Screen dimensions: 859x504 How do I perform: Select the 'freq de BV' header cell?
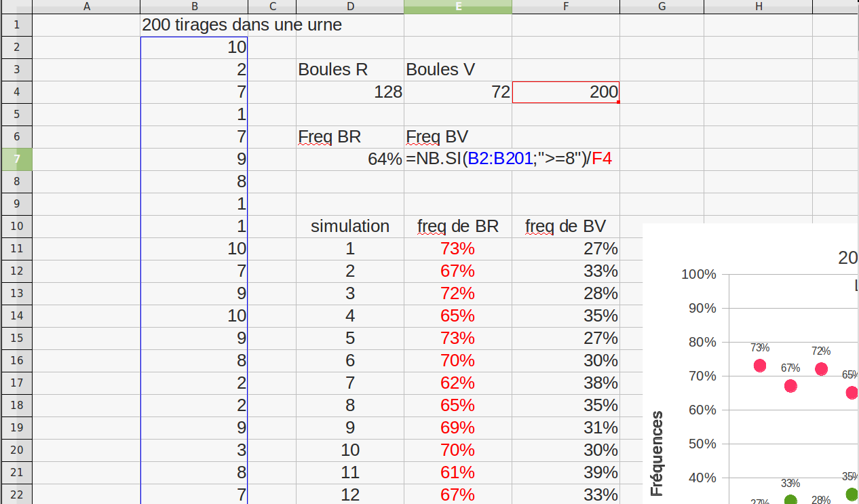(565, 226)
